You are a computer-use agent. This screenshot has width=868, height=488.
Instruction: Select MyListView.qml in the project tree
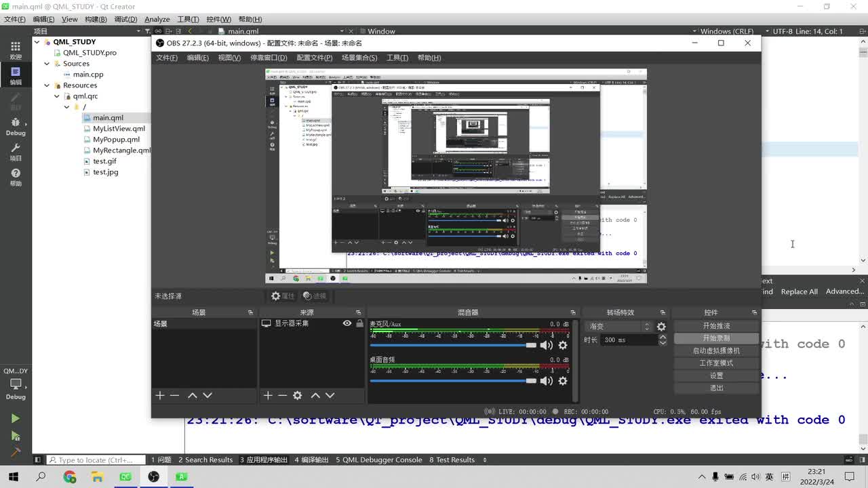point(119,129)
